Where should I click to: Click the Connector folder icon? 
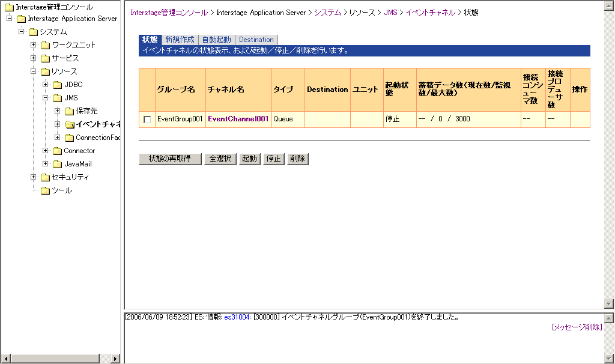tap(58, 151)
